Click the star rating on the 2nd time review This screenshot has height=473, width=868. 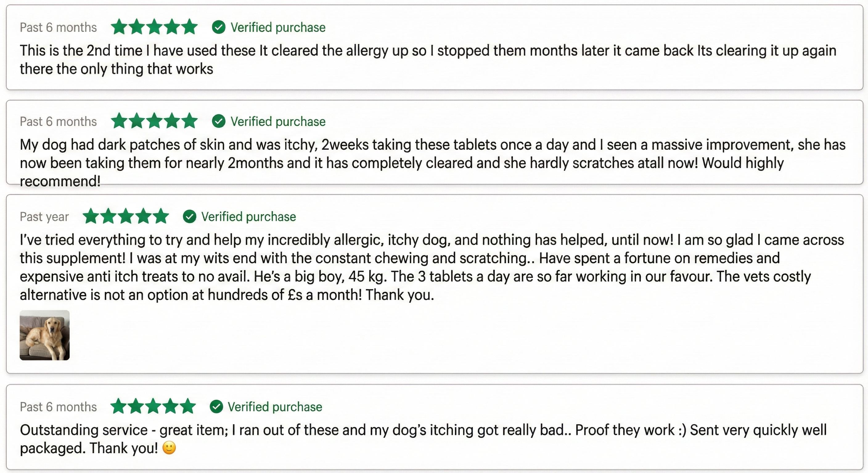pos(154,27)
